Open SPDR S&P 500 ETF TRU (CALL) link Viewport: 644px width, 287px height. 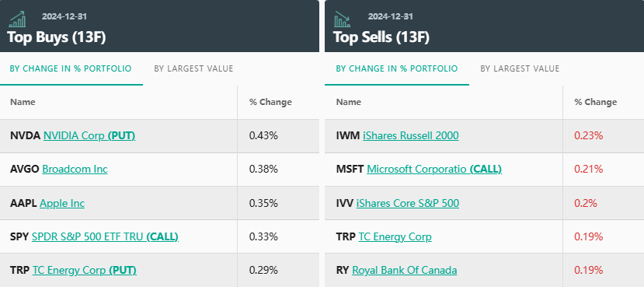[x=105, y=237]
